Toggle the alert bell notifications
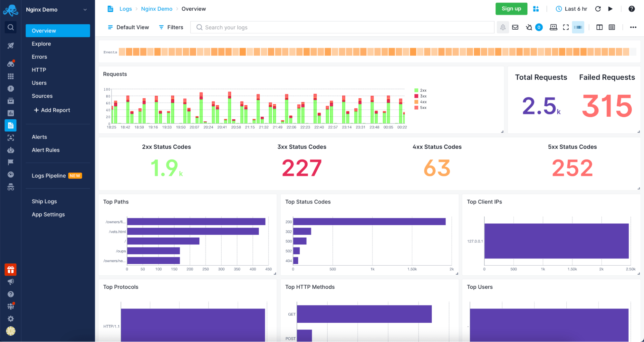Screen dimensions: 644x342 click(x=503, y=27)
